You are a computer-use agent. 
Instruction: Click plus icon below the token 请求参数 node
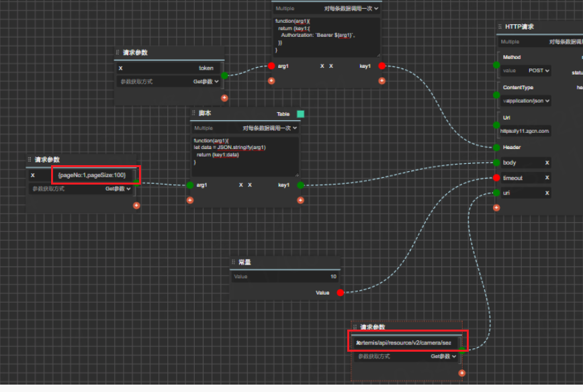(224, 98)
